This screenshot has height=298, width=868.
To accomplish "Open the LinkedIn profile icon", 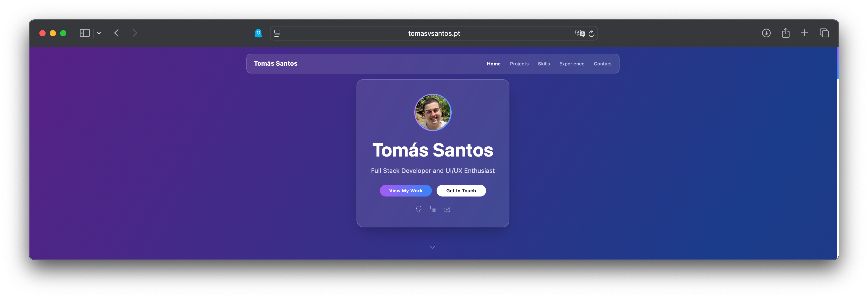I will coord(433,209).
